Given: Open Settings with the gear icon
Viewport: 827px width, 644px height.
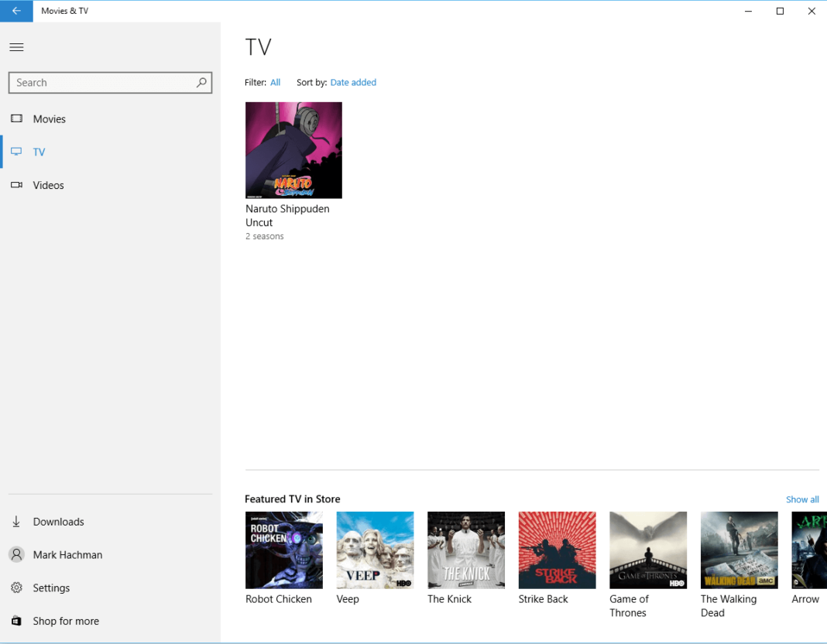Looking at the screenshot, I should 16,587.
